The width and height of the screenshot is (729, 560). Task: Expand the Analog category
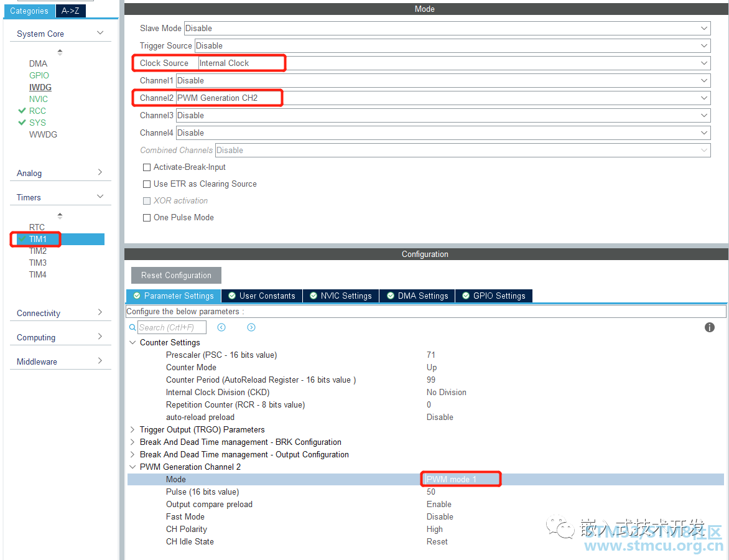click(100, 172)
